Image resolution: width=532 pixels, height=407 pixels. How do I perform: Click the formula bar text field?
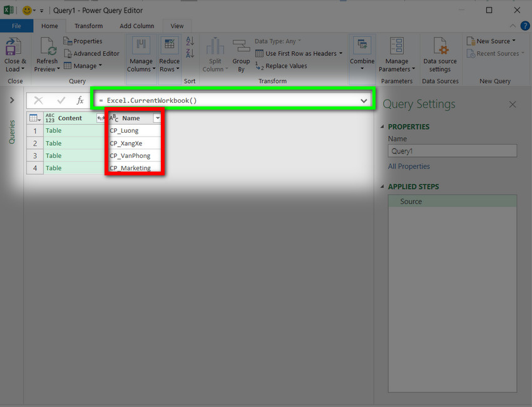click(x=227, y=100)
